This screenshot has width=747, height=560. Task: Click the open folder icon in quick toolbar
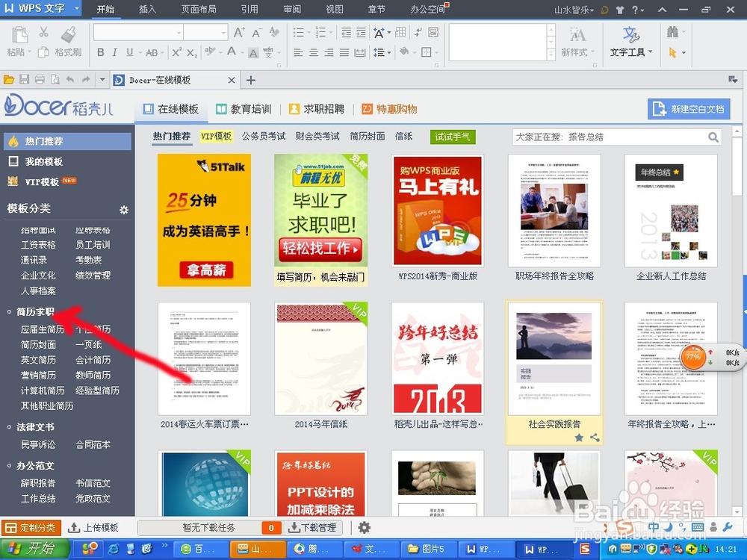coord(8,80)
